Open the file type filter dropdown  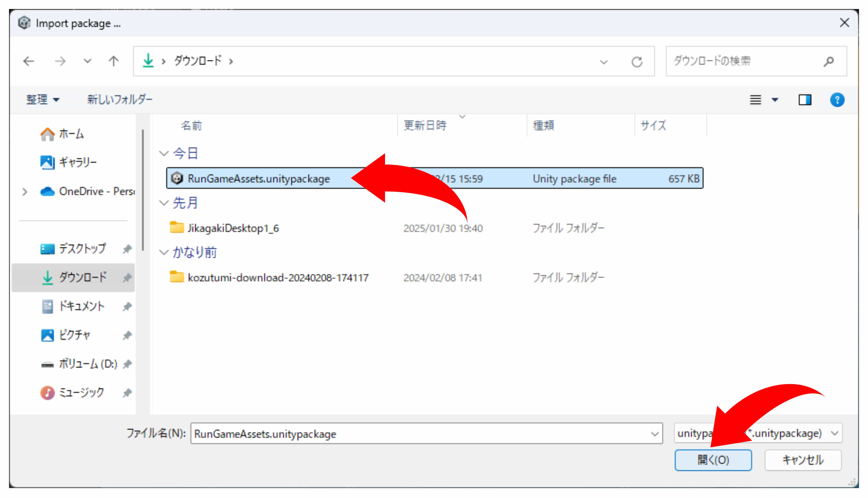[835, 433]
